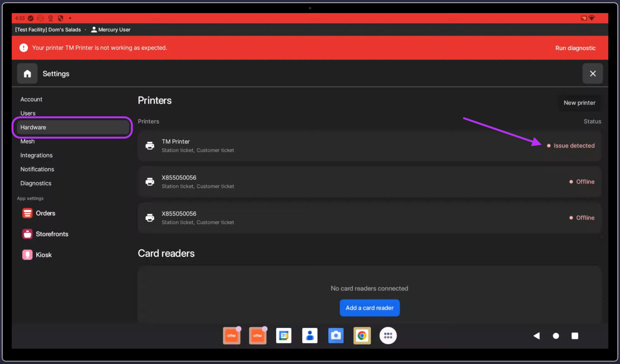Image resolution: width=620 pixels, height=364 pixels.
Task: Tap the Android recent apps square
Action: (574, 336)
